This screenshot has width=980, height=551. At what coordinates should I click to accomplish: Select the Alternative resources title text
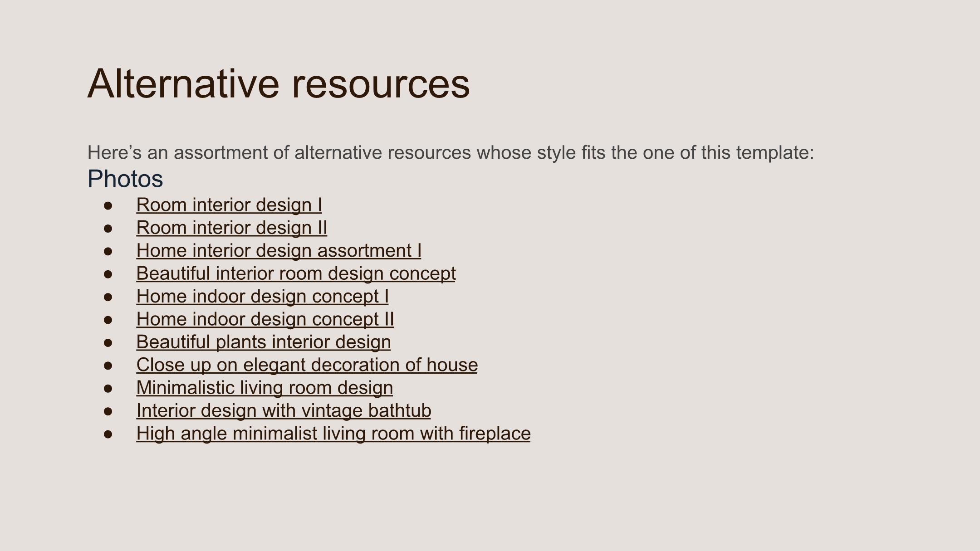pos(279,83)
